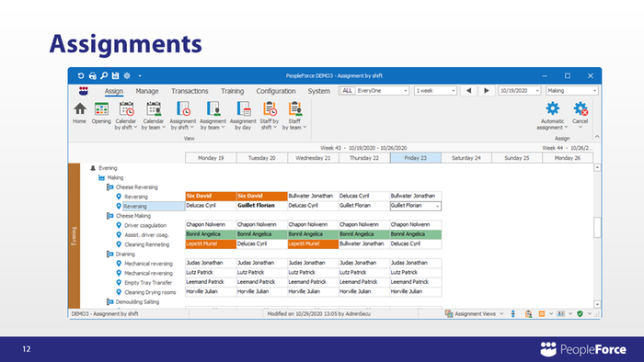
Task: Open Staff by team view
Action: click(294, 116)
